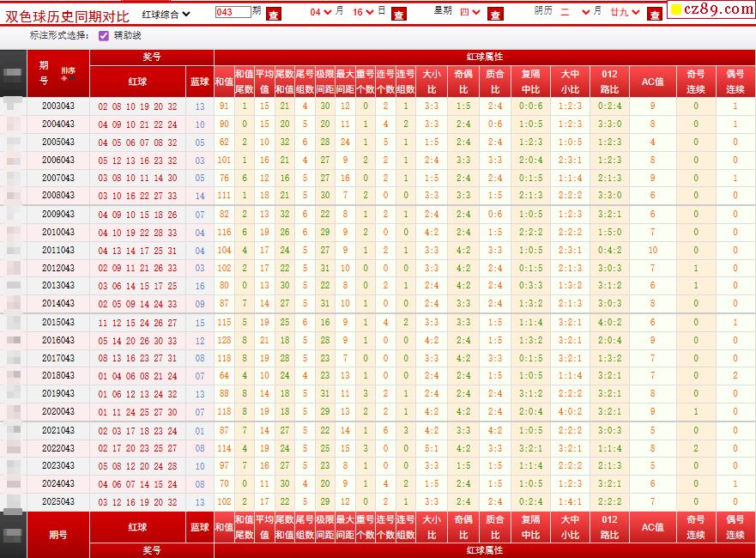756x558 pixels.
Task: Expand the day dropdown showing 16
Action: pyautogui.click(x=363, y=12)
